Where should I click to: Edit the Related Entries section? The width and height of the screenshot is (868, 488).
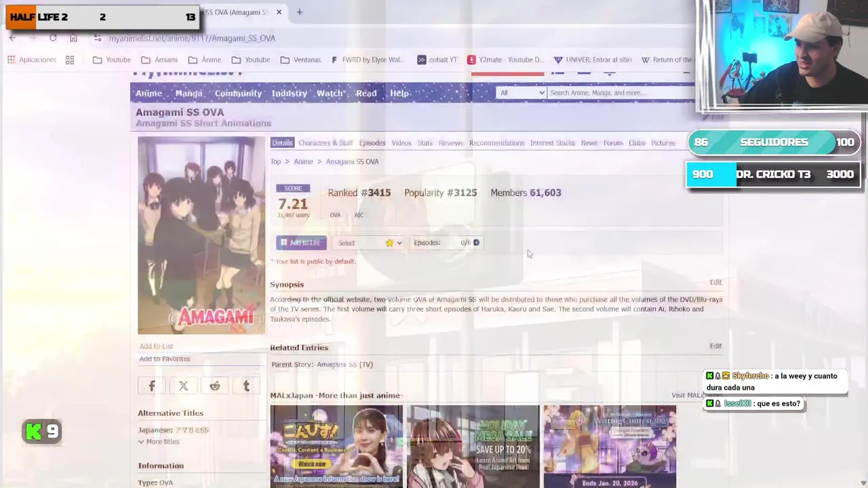click(715, 346)
